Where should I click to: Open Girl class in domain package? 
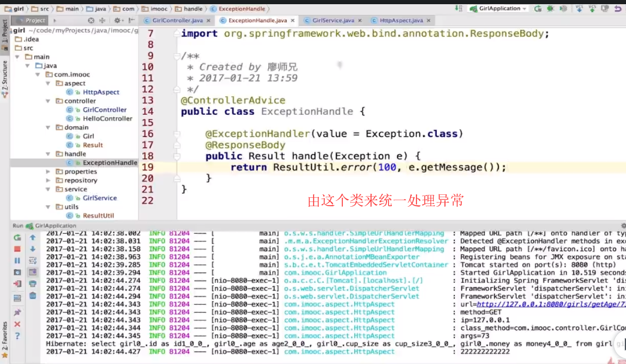point(88,136)
